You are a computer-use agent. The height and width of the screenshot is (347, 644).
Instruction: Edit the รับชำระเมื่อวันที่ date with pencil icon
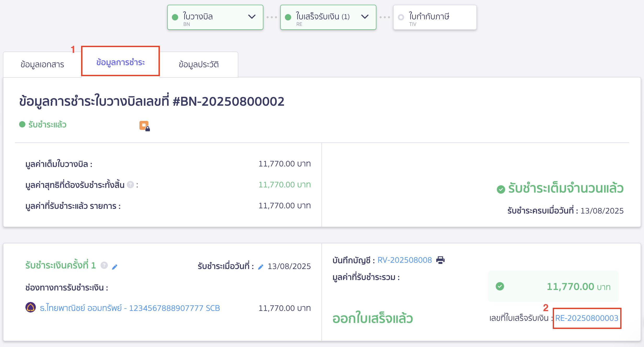point(261,267)
